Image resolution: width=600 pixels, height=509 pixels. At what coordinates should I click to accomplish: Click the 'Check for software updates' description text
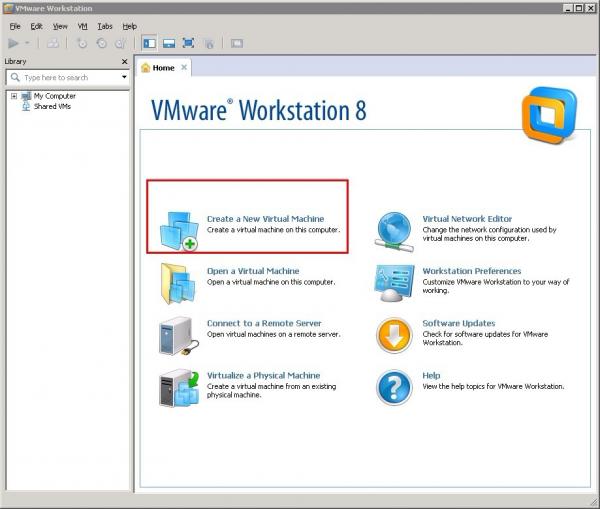pos(485,338)
